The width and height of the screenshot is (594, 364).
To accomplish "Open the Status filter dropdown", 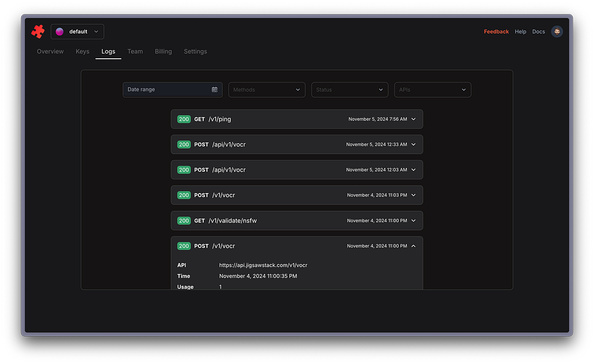I will point(349,90).
